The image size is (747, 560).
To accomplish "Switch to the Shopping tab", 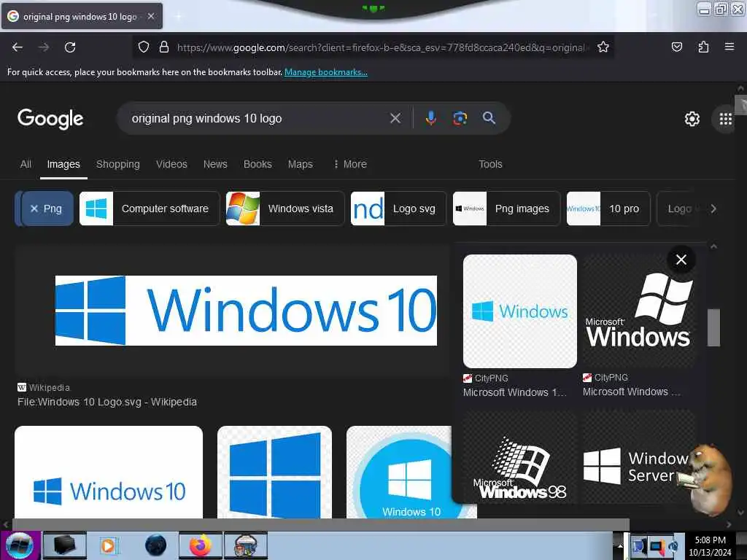I will (118, 164).
